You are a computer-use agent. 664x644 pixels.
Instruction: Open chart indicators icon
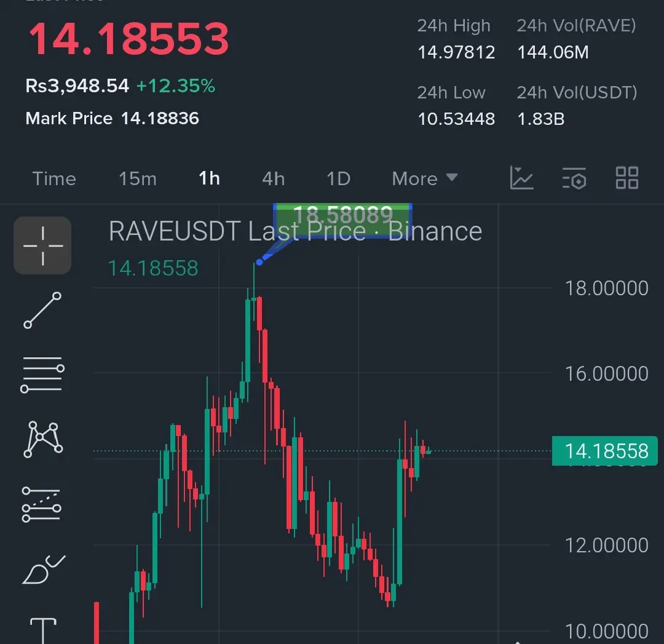coord(522,178)
